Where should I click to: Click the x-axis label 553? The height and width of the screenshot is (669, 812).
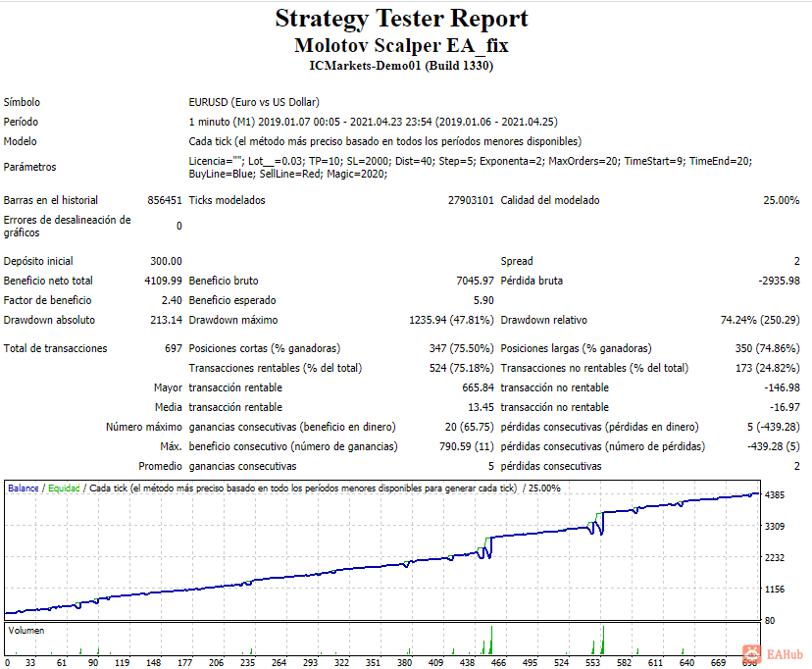(592, 663)
